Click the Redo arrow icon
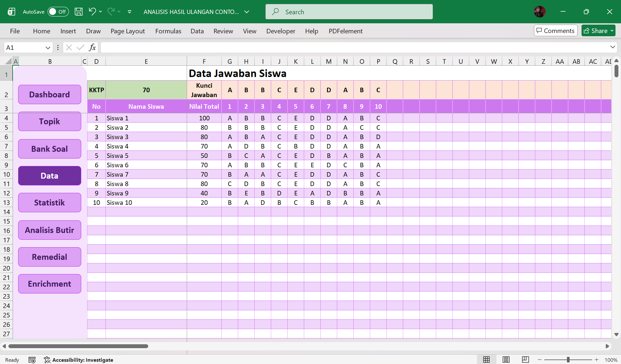 coord(111,12)
